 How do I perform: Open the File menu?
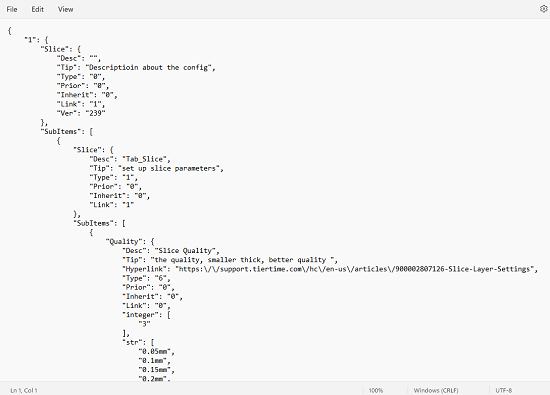(12, 9)
